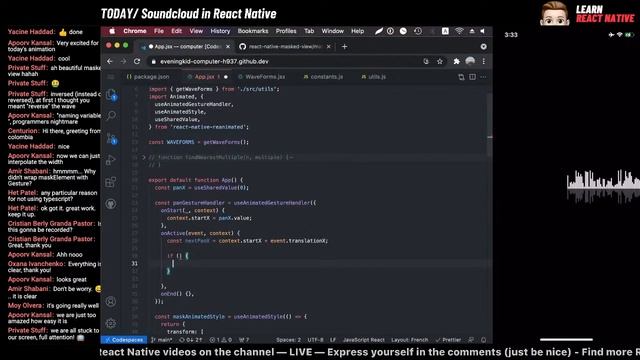Switch to the utils.js editor tab
The height and width of the screenshot is (360, 640).
[373, 77]
